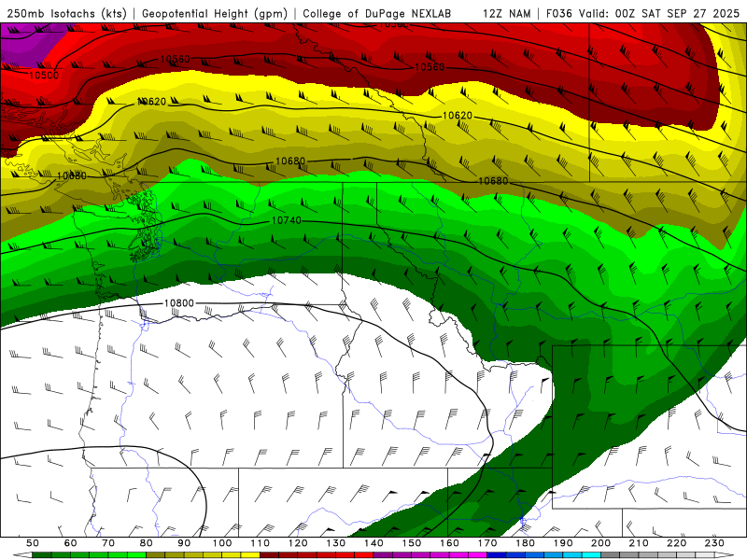Click the 130 tick on the color scale
747x560 pixels.
(x=336, y=543)
